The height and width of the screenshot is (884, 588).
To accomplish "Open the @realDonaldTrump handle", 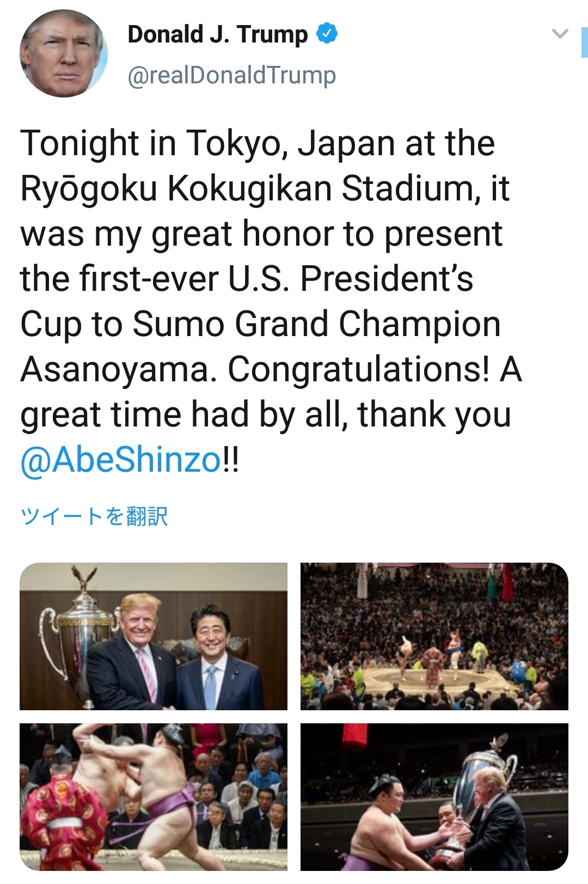I will (231, 75).
